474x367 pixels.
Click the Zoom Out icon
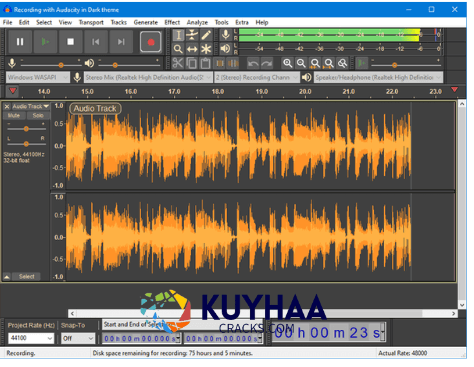tap(301, 63)
